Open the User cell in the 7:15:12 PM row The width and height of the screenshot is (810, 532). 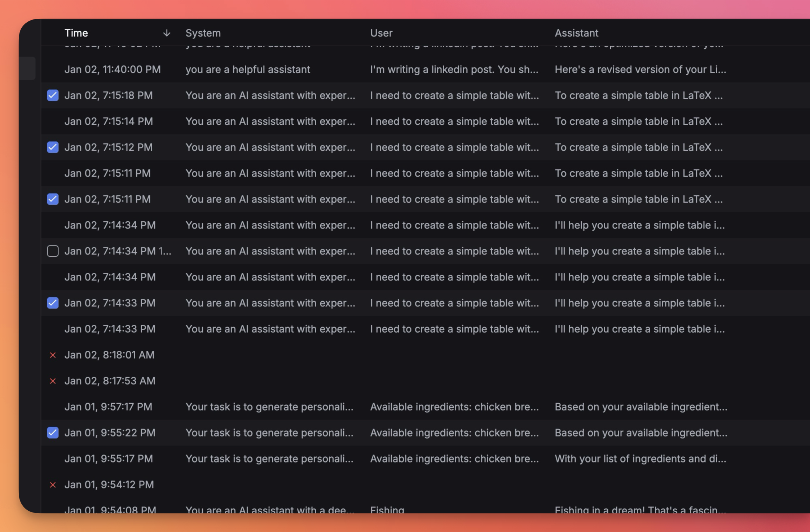[454, 147]
